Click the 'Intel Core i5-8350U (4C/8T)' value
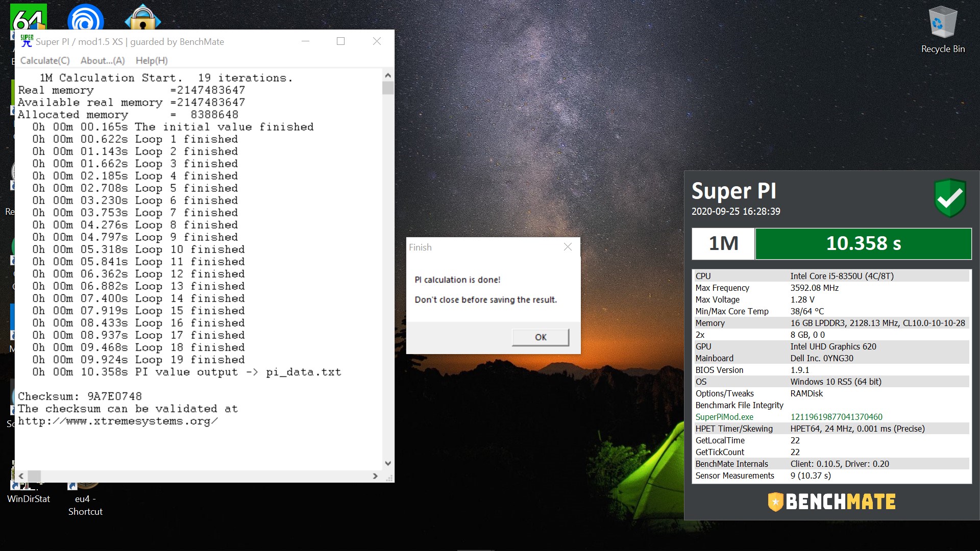 (842, 276)
